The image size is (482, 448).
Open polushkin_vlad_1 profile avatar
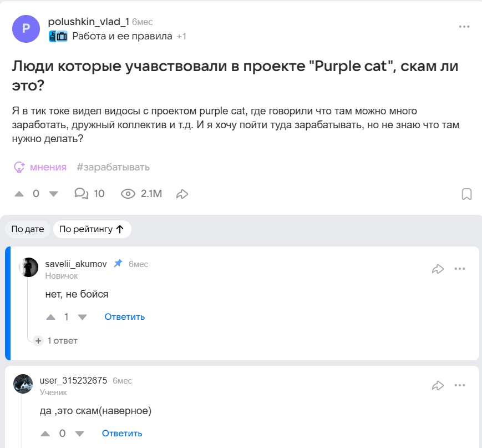click(x=26, y=29)
